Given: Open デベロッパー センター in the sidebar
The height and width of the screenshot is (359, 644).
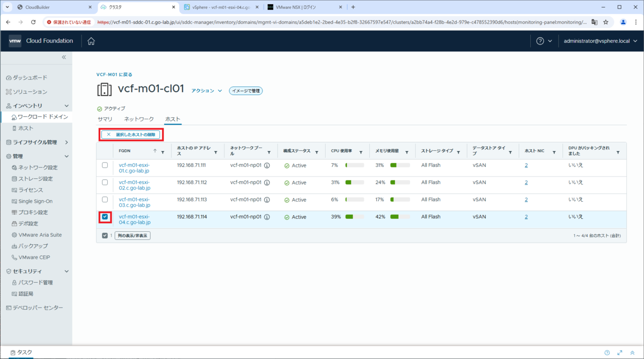Looking at the screenshot, I should point(34,307).
